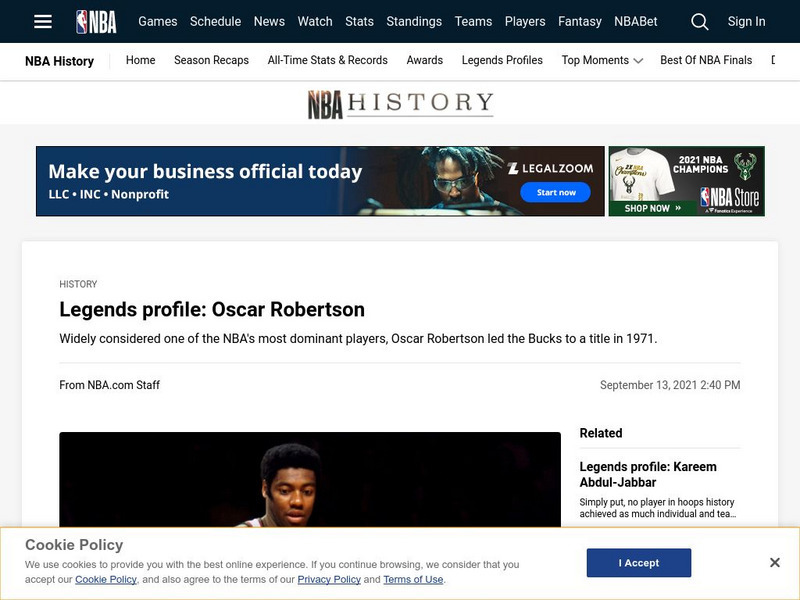800x600 pixels.
Task: Select Watch in the top navigation
Action: coord(315,21)
